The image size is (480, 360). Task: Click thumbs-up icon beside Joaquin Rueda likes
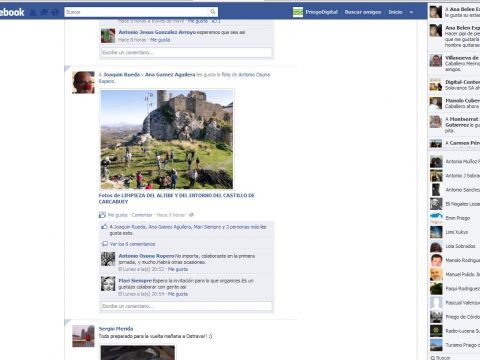(x=104, y=227)
